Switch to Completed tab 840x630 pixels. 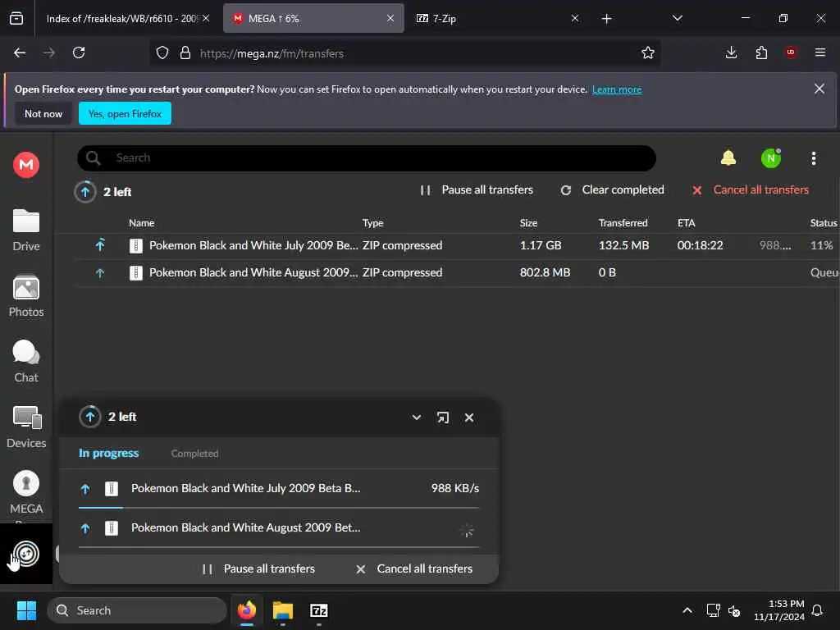(x=194, y=454)
